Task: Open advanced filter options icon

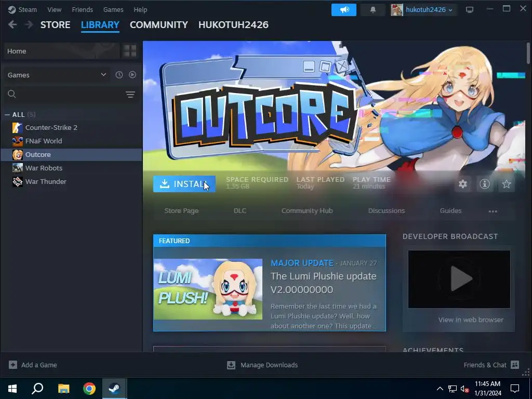Action: [x=130, y=95]
